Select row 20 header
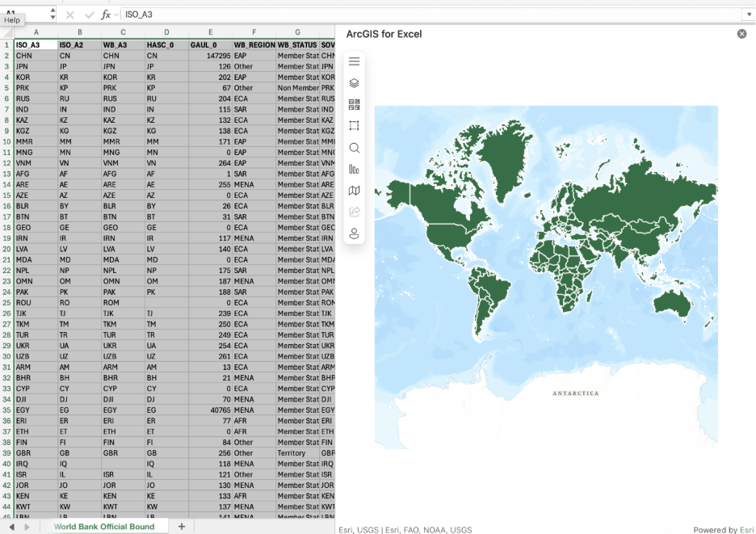 click(6, 249)
